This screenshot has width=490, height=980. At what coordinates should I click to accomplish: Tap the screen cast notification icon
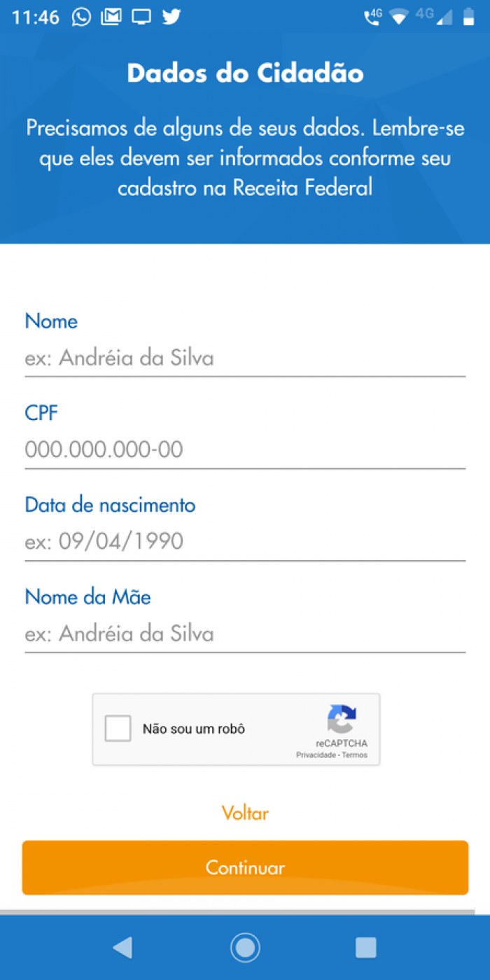pyautogui.click(x=141, y=17)
